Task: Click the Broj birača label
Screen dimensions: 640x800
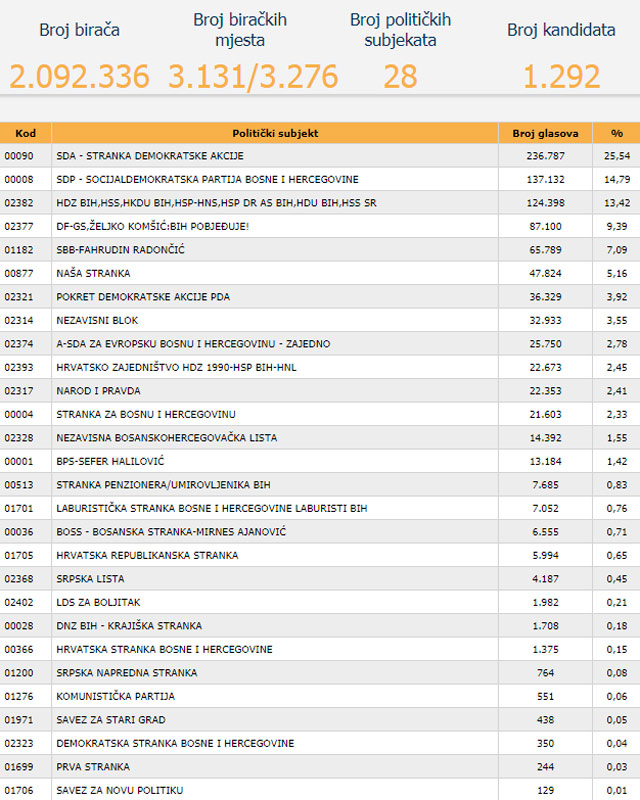Action: coord(80,30)
